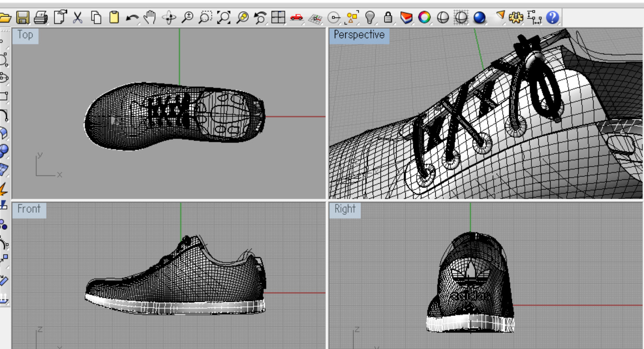Zoom to selected objects icon

click(242, 17)
